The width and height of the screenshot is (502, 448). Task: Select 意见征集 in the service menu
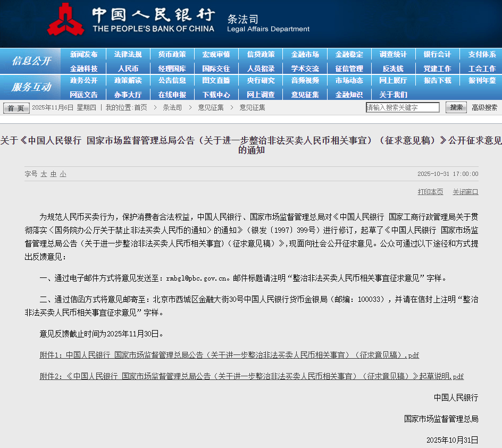(305, 95)
